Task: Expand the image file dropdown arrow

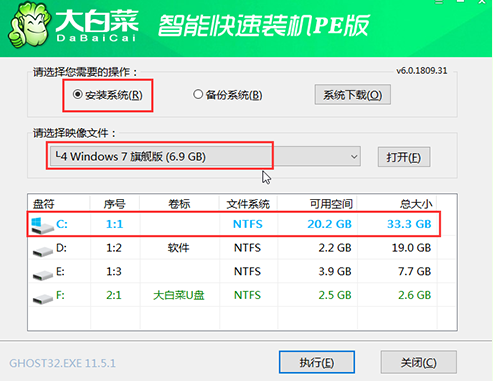Action: coord(354,156)
